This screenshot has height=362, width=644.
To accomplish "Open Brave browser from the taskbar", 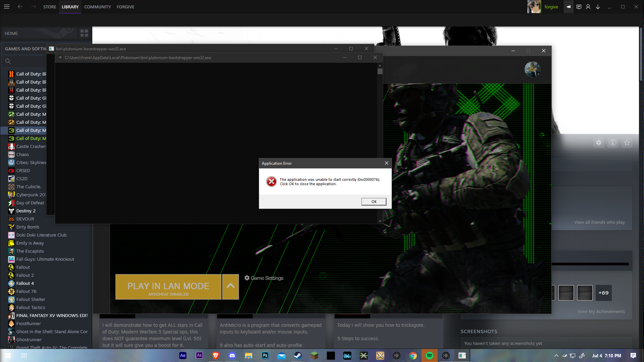I will [216, 356].
